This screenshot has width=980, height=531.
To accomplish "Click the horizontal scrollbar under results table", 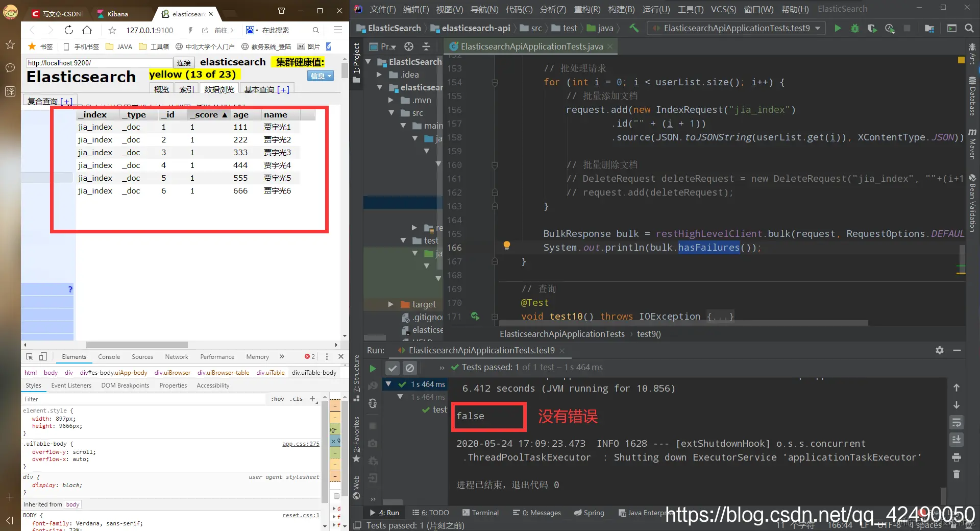I will click(x=137, y=345).
